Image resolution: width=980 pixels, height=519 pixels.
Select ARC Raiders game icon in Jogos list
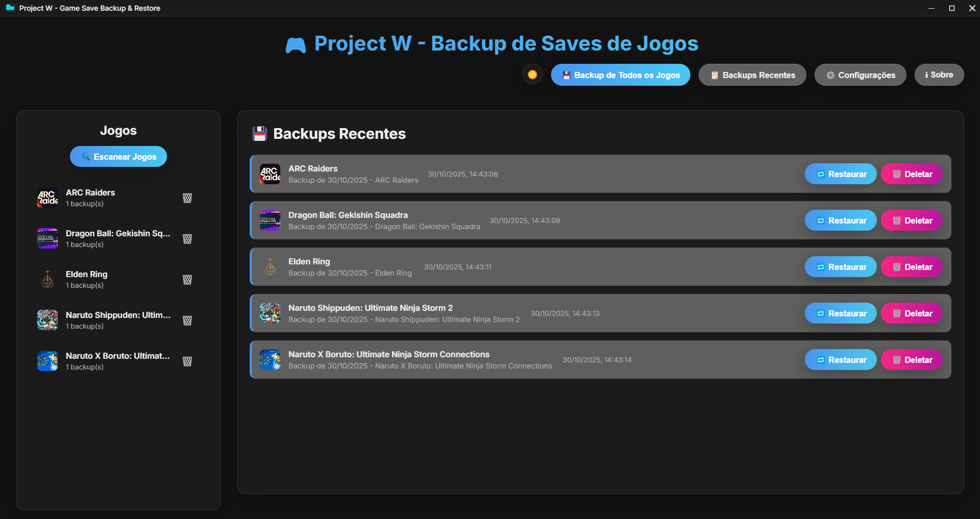tap(47, 198)
